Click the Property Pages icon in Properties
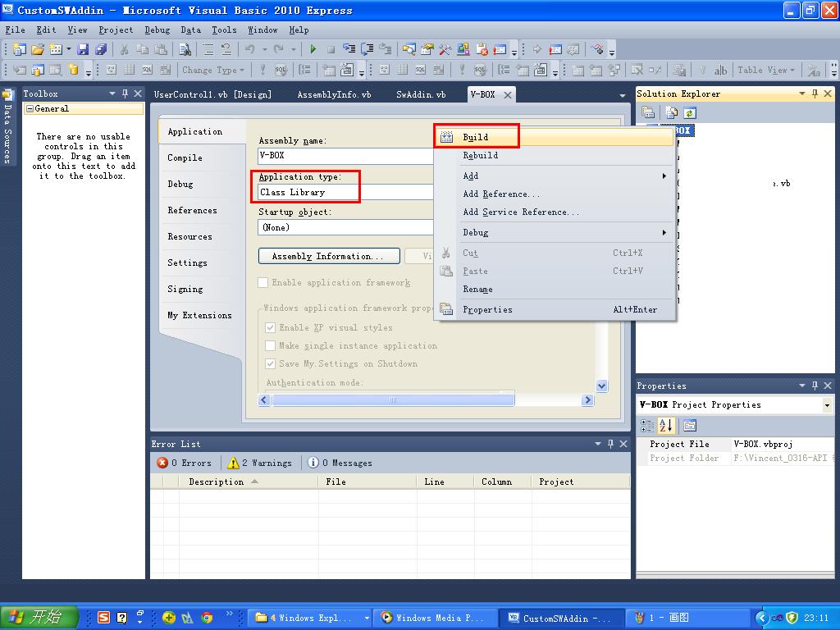The image size is (840, 630). coord(689,426)
